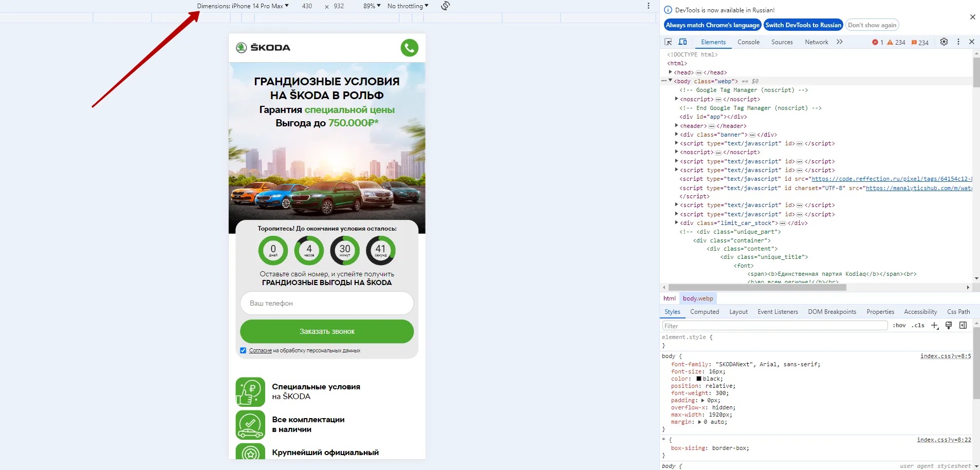980x470 pixels.
Task: Click the new style rule plus icon
Action: [x=934, y=326]
